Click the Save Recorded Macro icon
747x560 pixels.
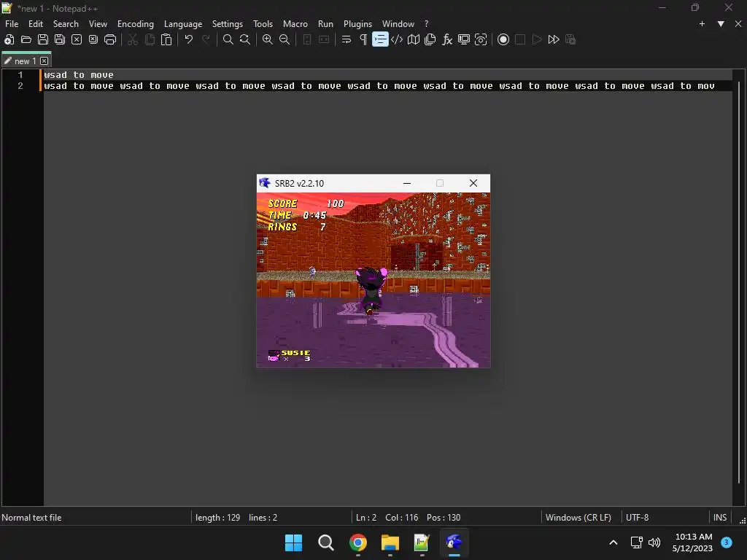(570, 39)
